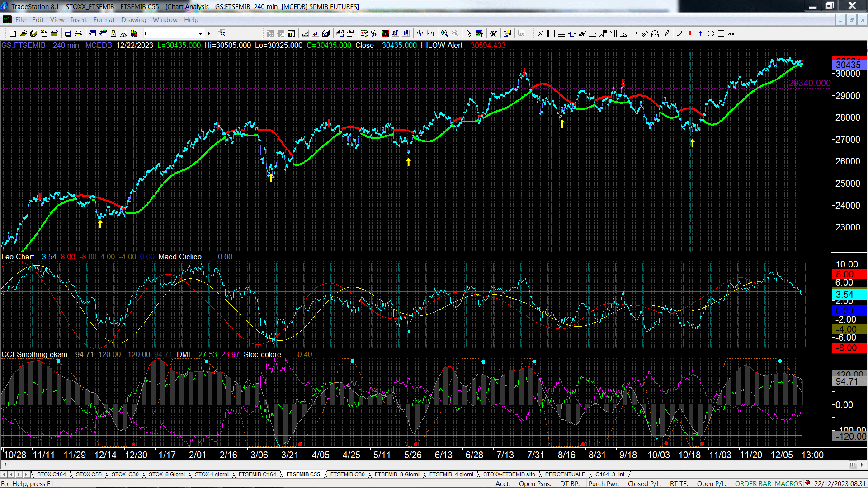Open the Format menu
Viewport: 868px width, 488px height.
104,20
